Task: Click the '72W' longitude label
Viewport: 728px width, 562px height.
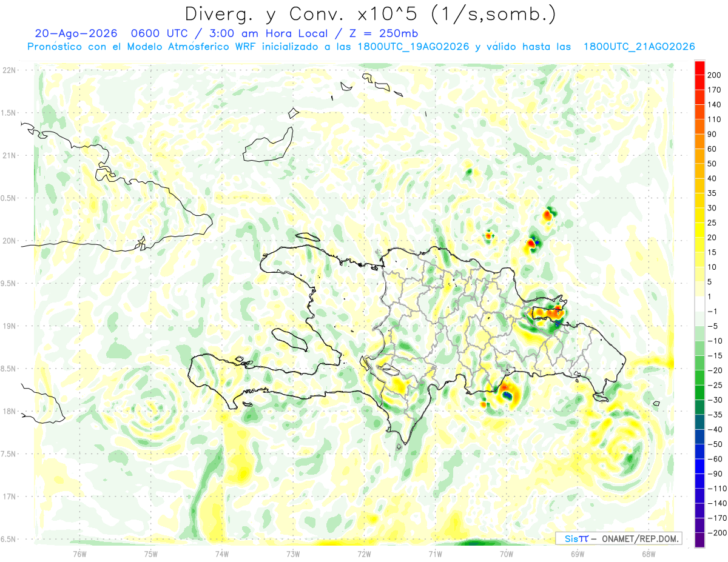Action: pyautogui.click(x=364, y=554)
